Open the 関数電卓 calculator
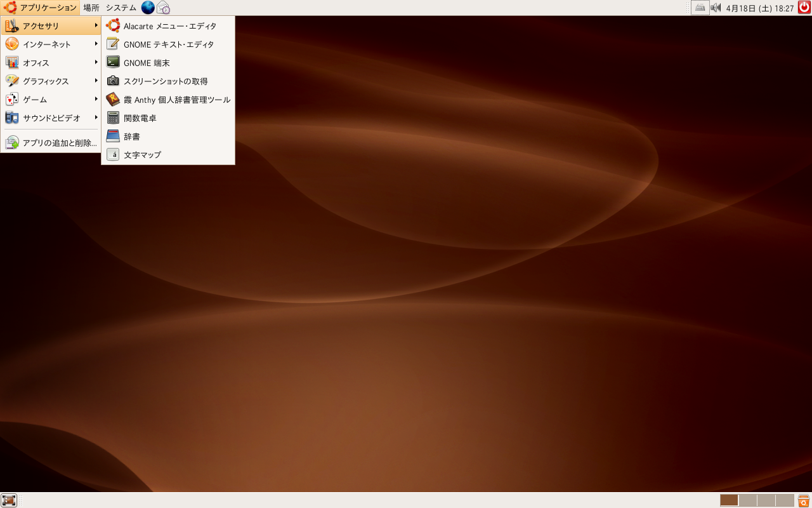Viewport: 812px width, 508px height. [140, 117]
